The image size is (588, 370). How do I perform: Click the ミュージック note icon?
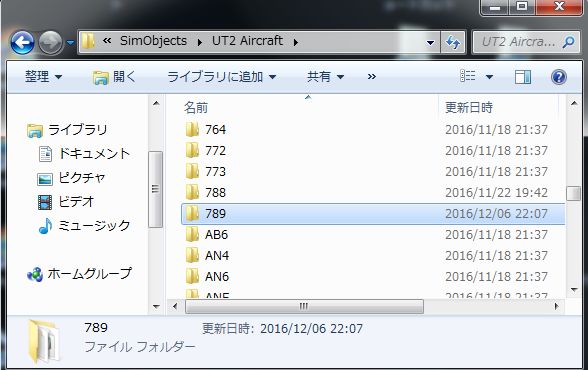(45, 226)
